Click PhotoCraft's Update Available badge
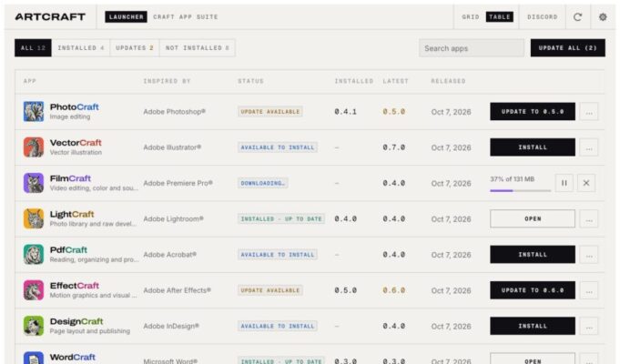 click(270, 111)
